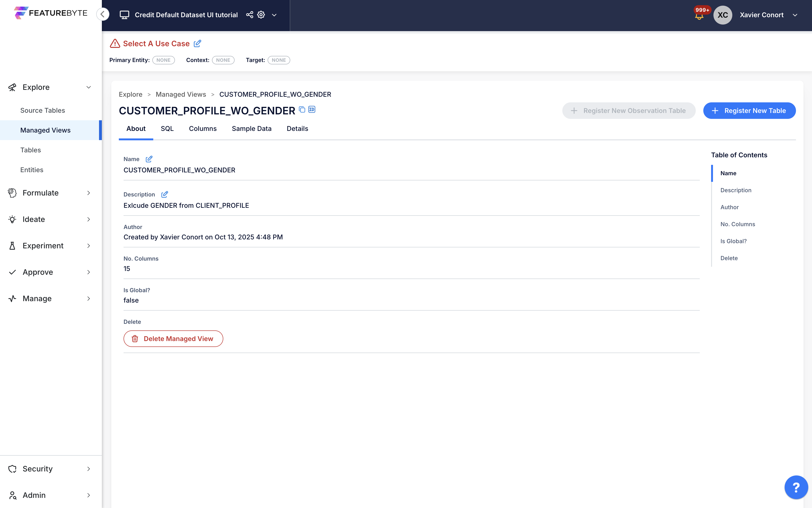Select the Security shield icon

tap(12, 469)
